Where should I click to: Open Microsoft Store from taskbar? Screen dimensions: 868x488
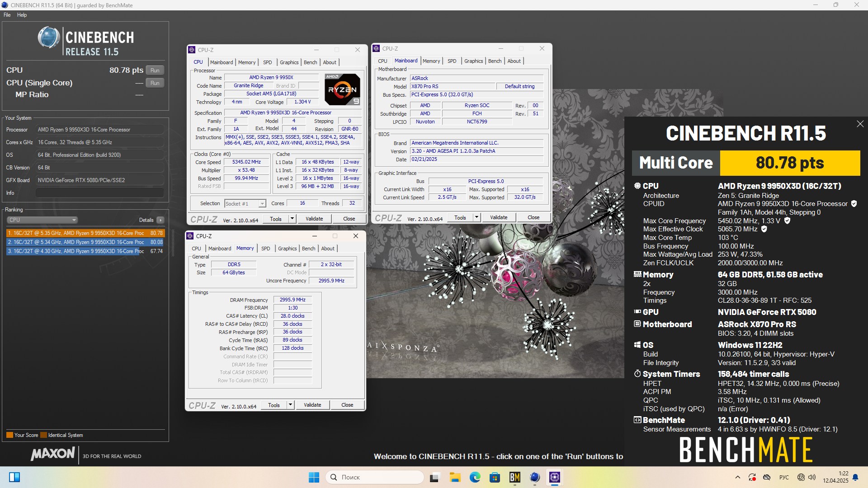[x=495, y=477]
